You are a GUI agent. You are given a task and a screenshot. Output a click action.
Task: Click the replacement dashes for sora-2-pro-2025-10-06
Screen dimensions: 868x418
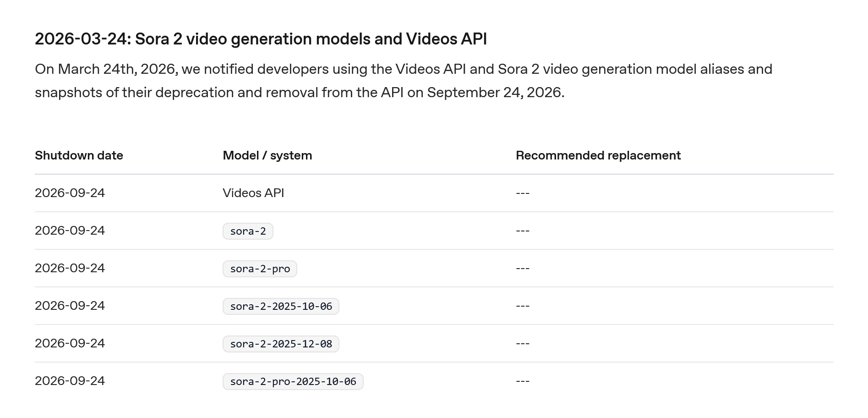523,381
